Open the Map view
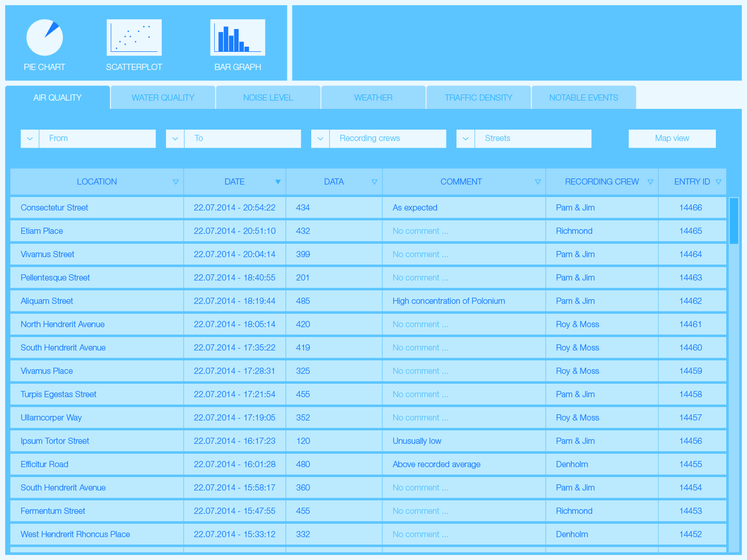 pos(672,138)
